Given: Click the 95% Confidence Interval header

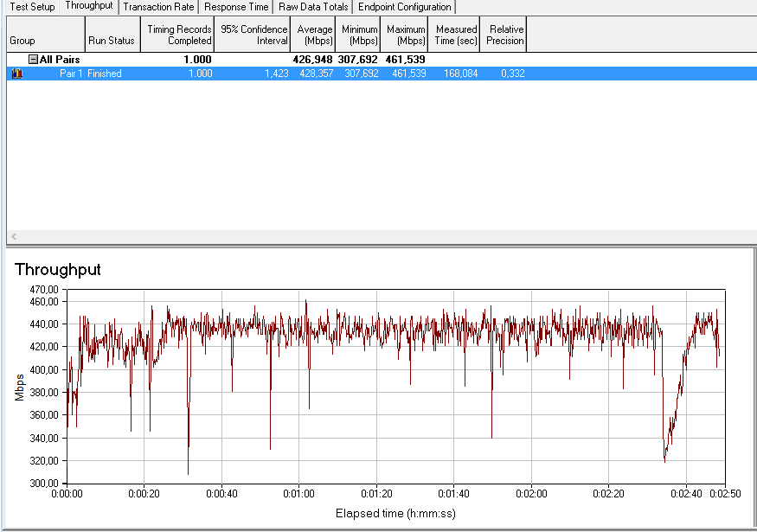Looking at the screenshot, I should pyautogui.click(x=253, y=34).
